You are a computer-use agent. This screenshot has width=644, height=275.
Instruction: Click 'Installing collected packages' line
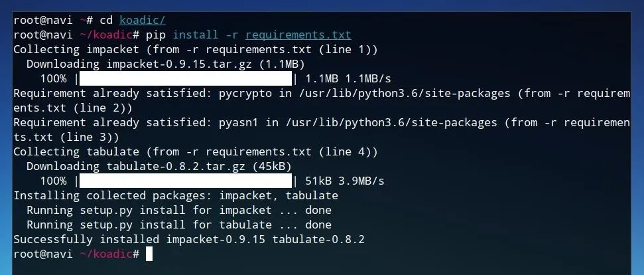[x=176, y=196]
